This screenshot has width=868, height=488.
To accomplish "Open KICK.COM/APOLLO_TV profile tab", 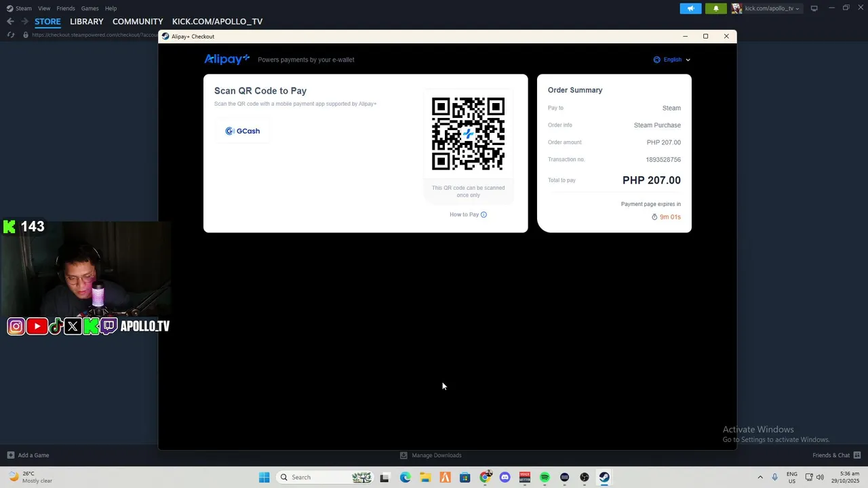I will (x=217, y=21).
